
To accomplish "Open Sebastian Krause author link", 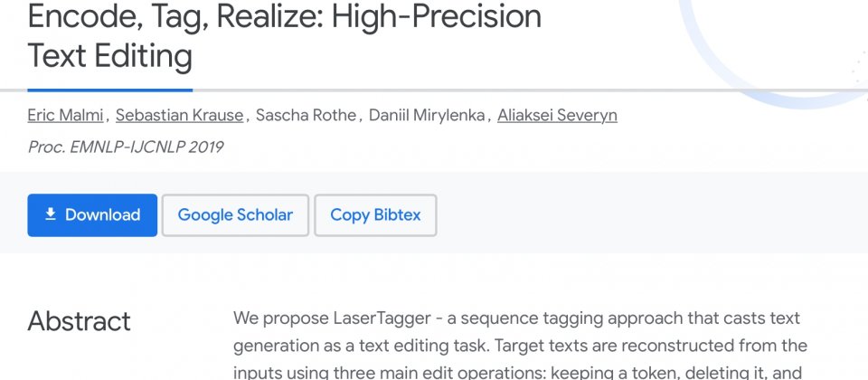I will coord(179,115).
